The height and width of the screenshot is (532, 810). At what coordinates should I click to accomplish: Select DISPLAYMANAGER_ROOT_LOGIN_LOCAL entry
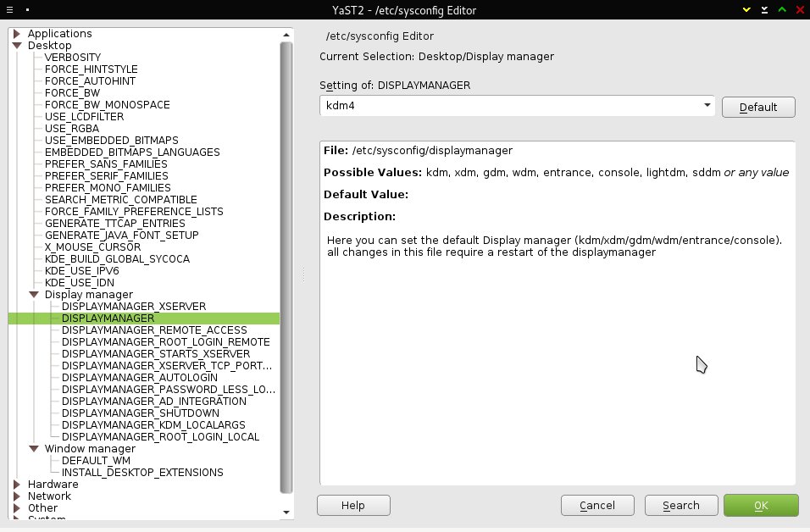(161, 437)
